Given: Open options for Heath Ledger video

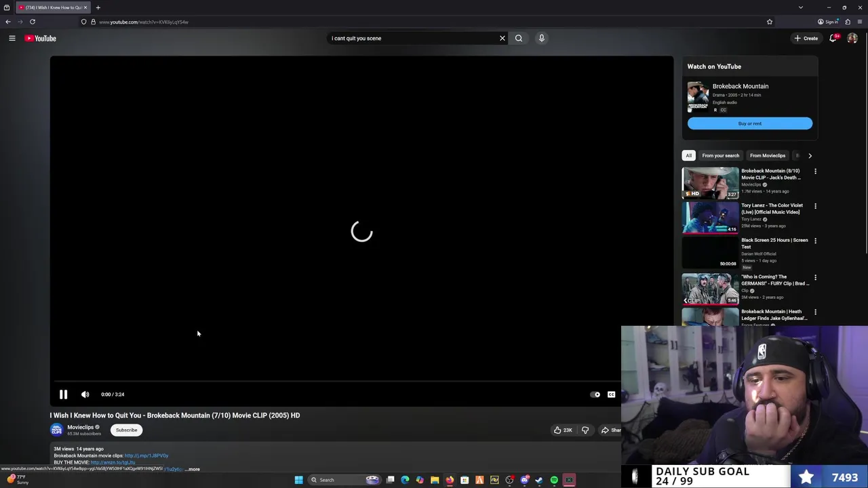Looking at the screenshot, I should pyautogui.click(x=815, y=312).
